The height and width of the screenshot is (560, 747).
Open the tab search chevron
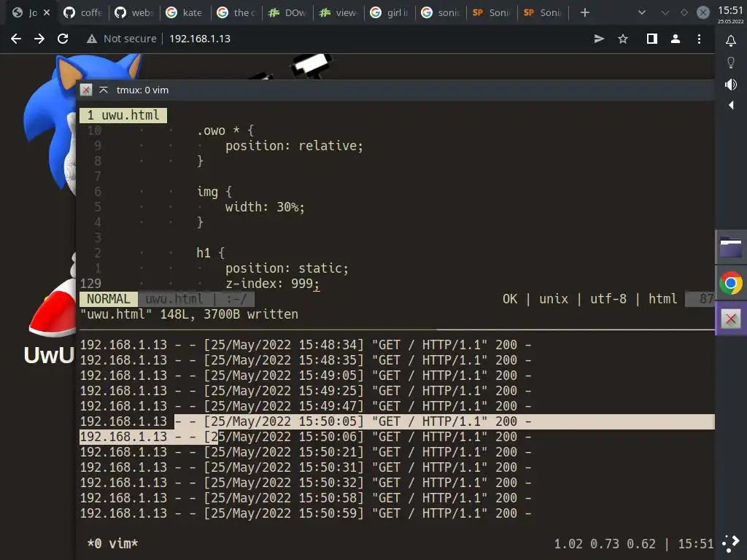coord(642,12)
